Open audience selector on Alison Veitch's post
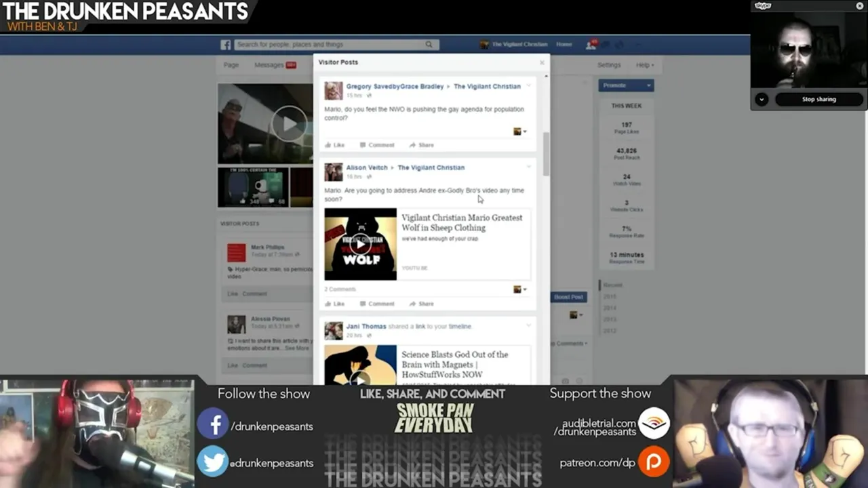868x488 pixels. pyautogui.click(x=519, y=289)
